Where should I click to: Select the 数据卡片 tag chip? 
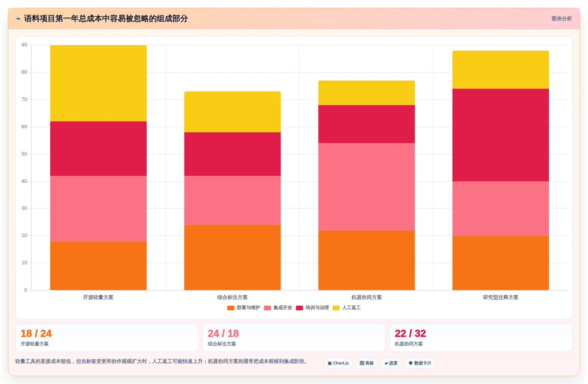point(420,363)
